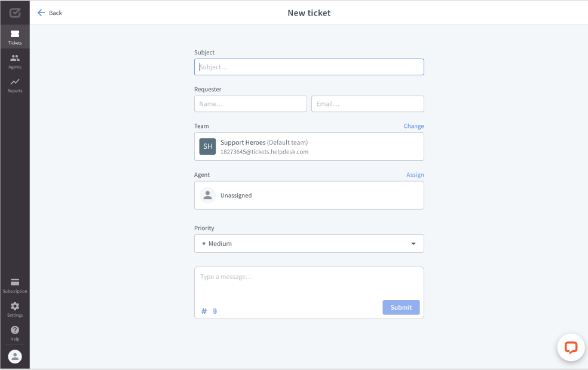The image size is (588, 370).
Task: Click the Unassigned agent avatar icon
Action: coord(207,195)
